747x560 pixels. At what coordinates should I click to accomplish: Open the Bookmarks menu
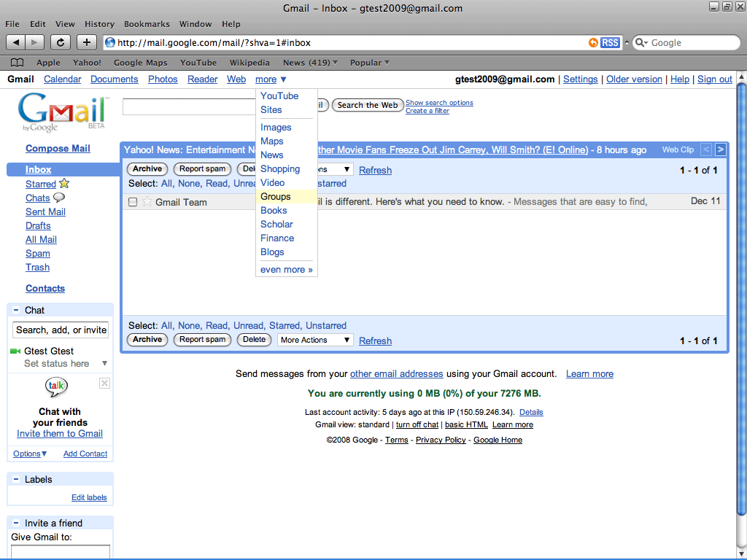[x=147, y=24]
